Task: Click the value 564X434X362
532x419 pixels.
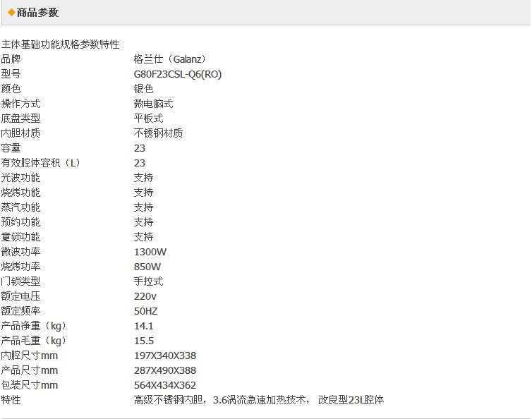Action: [x=165, y=385]
